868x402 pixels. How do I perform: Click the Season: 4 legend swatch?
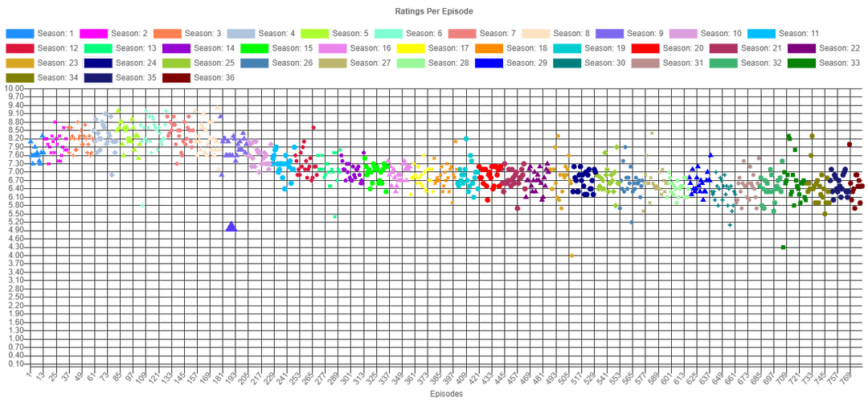pyautogui.click(x=242, y=33)
